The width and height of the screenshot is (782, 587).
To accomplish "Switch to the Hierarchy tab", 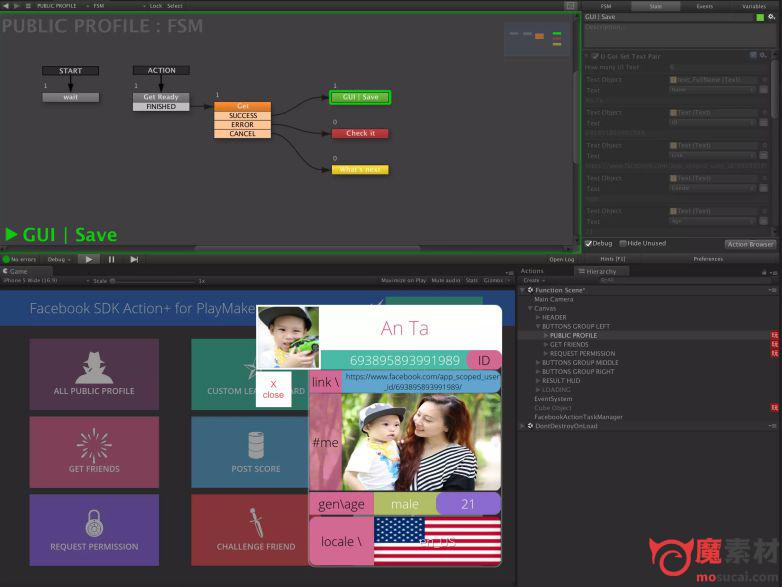I will click(x=601, y=271).
